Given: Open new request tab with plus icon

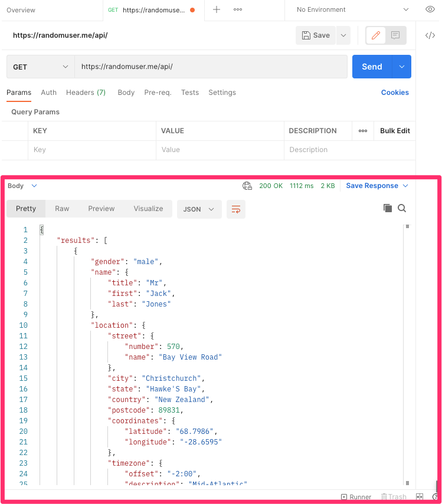Looking at the screenshot, I should pos(217,9).
